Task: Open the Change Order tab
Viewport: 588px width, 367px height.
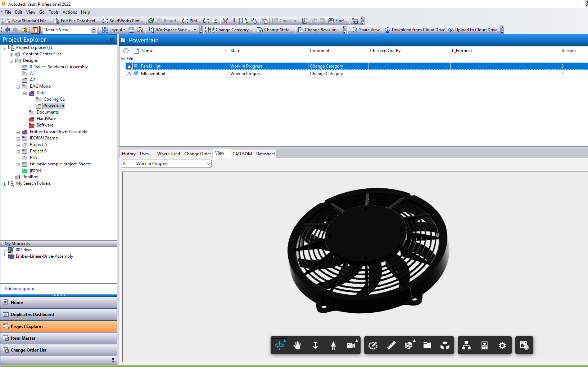Action: pos(198,154)
